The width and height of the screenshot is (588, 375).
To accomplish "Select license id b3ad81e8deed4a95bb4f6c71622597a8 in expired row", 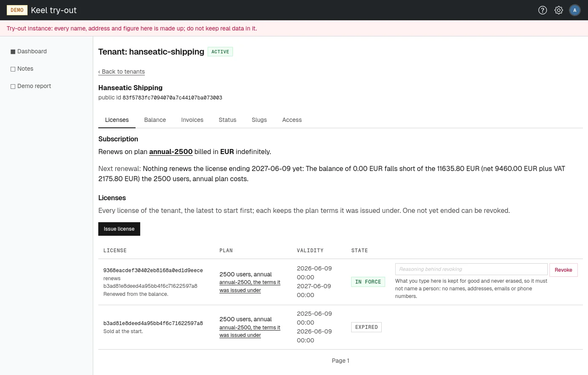I will point(153,323).
